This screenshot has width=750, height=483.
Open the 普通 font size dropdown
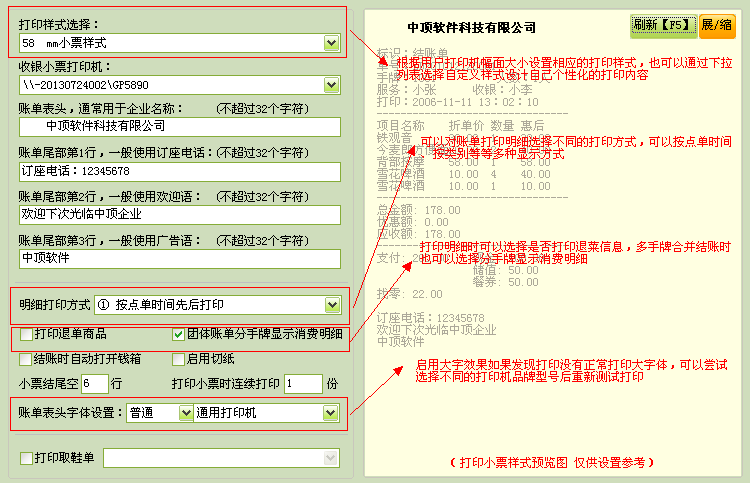[x=185, y=413]
